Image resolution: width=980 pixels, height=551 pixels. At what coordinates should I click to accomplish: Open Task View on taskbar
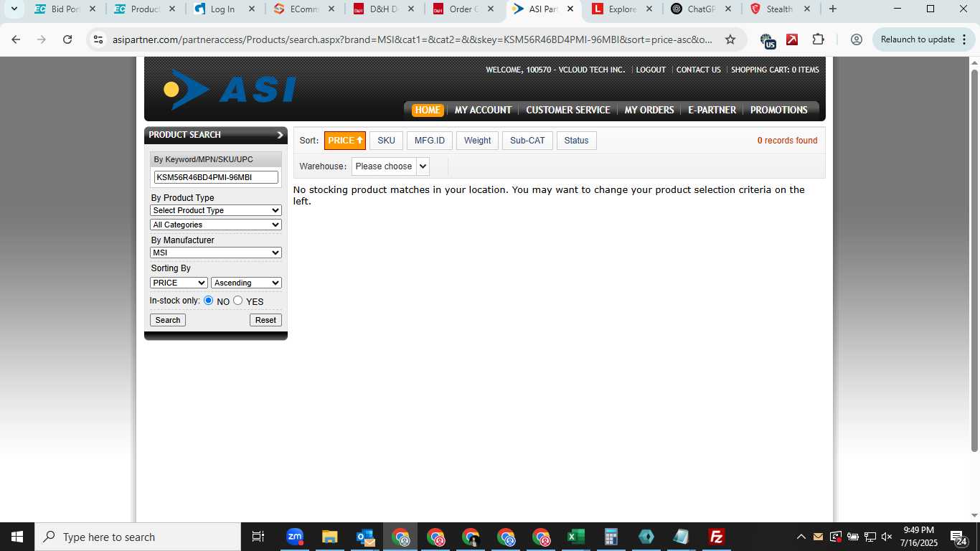(258, 537)
